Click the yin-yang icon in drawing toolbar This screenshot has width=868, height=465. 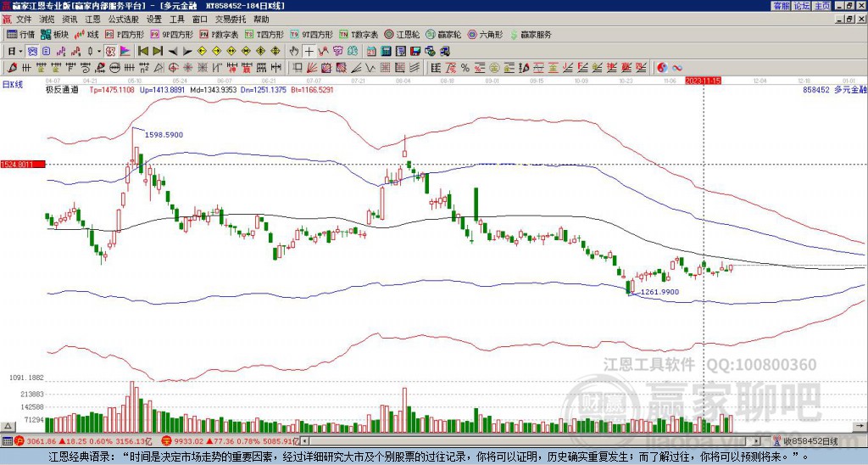coord(663,68)
